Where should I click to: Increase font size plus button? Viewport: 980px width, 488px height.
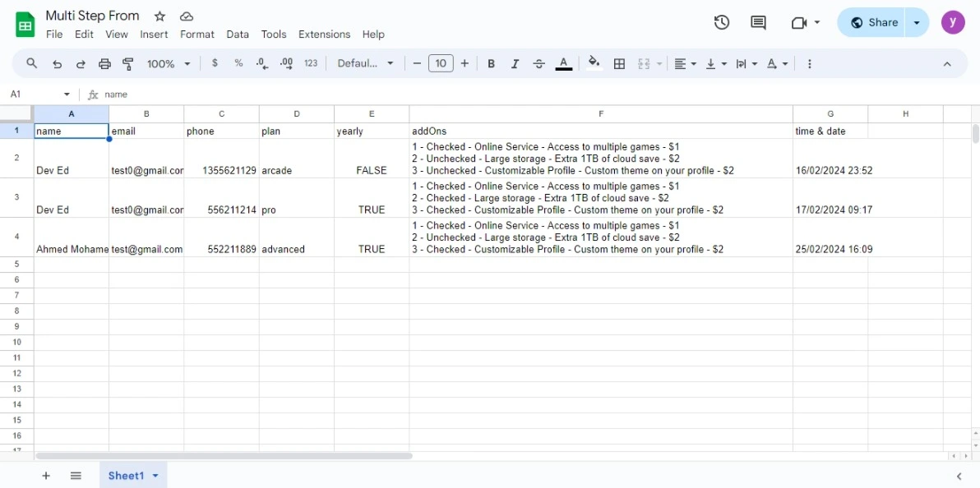pyautogui.click(x=465, y=64)
